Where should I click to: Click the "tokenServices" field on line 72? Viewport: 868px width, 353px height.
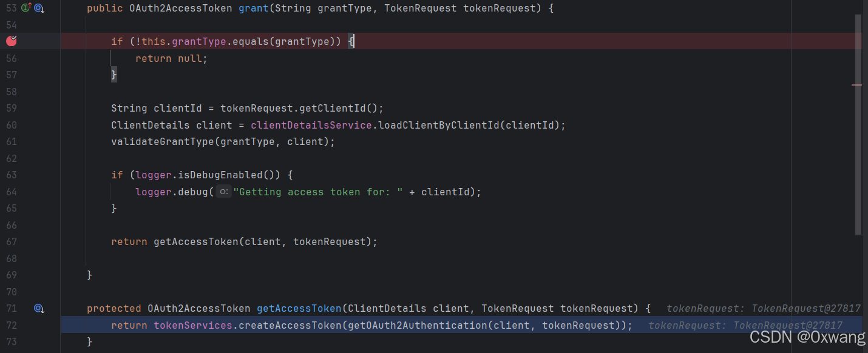[193, 325]
